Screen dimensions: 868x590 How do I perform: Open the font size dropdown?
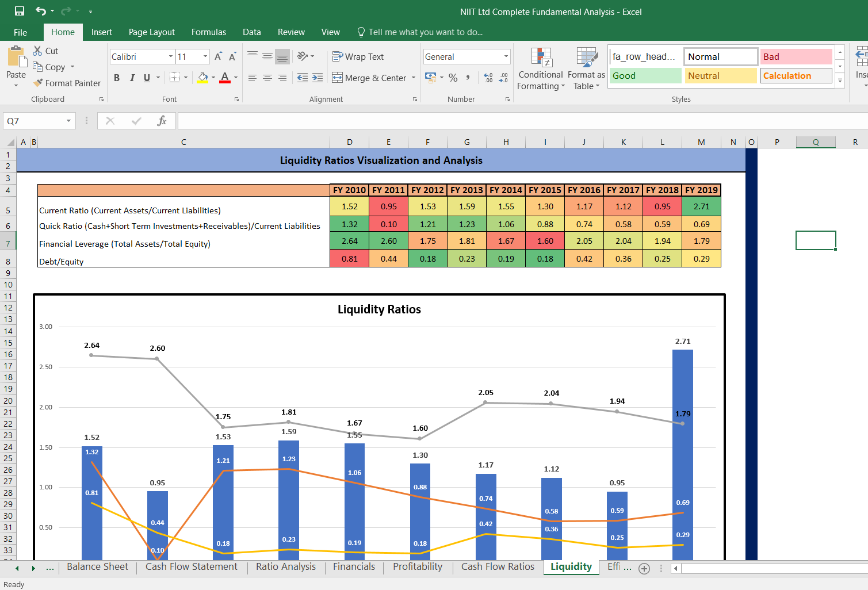coord(205,56)
